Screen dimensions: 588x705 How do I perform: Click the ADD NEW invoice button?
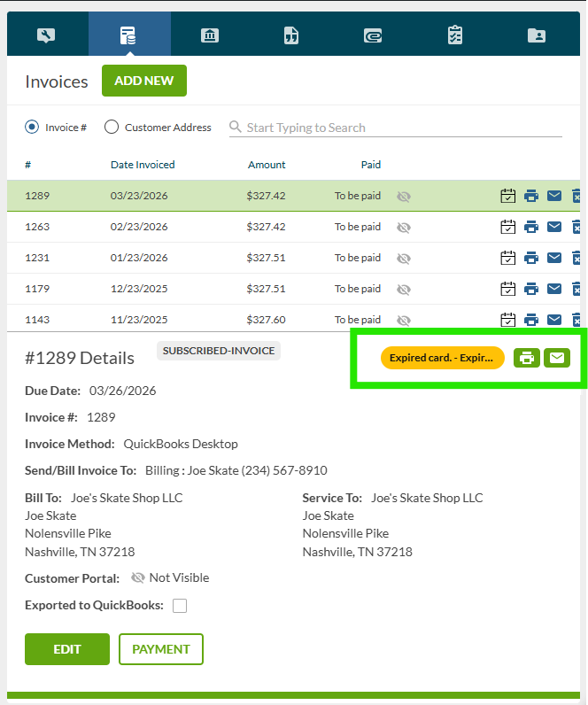point(144,81)
